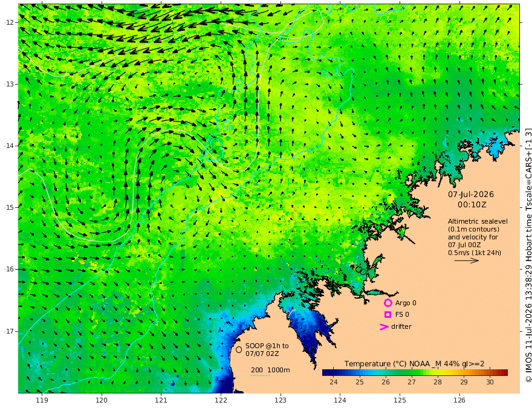Click the 'SOOP @1h to' legend text
Screen dimensions: 532x411
[x=267, y=346]
